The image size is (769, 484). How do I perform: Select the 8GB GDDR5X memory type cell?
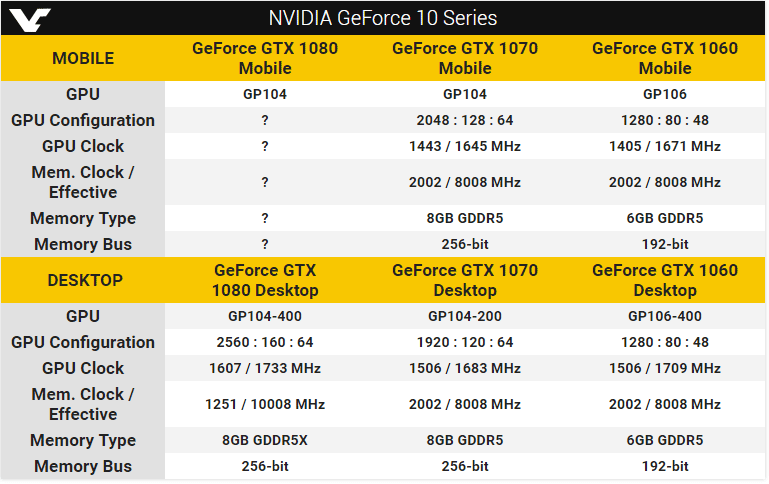(265, 440)
